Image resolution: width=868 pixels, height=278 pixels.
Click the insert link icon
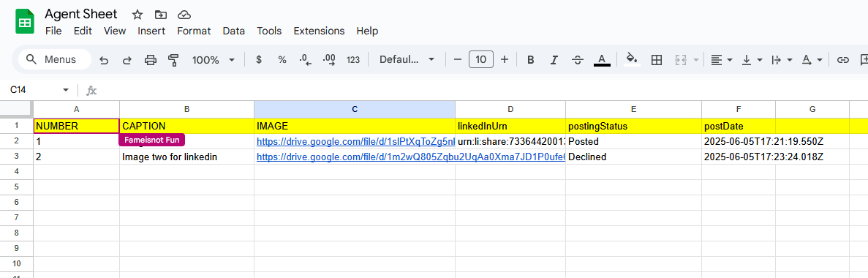[842, 60]
